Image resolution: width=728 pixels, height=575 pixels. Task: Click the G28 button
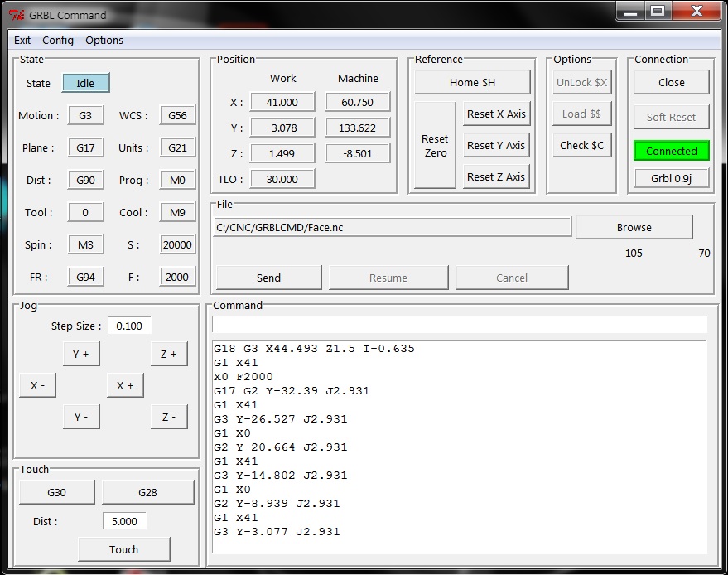[147, 492]
